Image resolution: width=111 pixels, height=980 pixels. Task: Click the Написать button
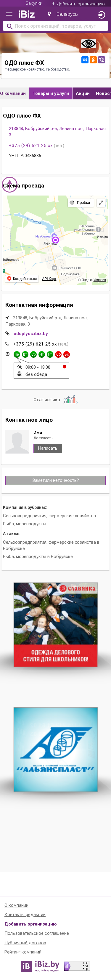[48, 448]
